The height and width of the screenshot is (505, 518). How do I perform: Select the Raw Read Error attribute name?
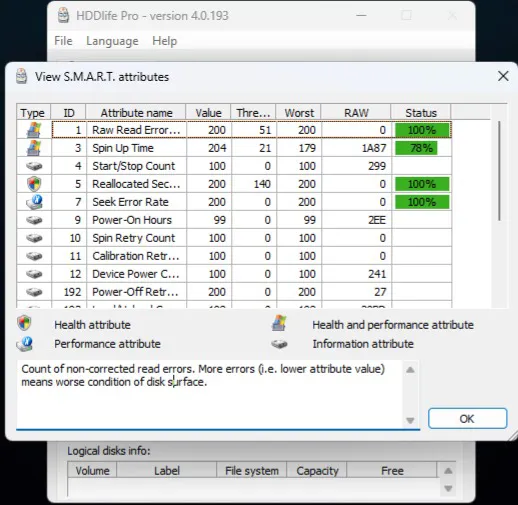point(136,130)
